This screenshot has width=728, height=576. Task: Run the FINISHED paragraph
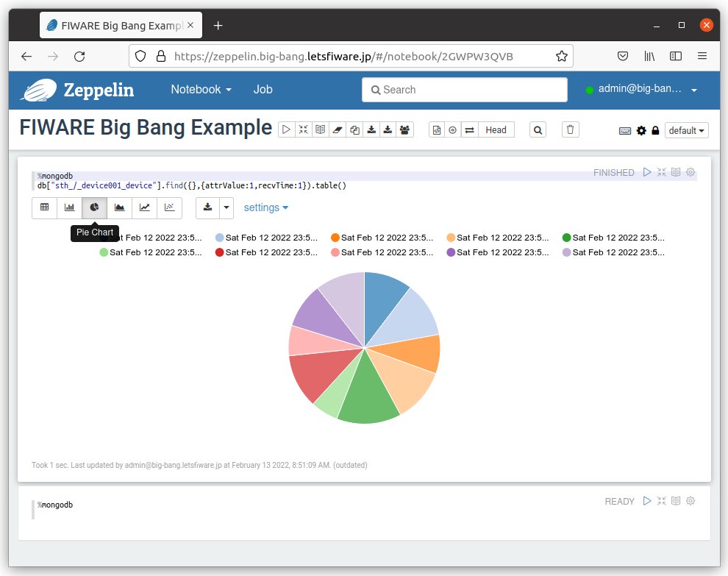[x=647, y=172]
